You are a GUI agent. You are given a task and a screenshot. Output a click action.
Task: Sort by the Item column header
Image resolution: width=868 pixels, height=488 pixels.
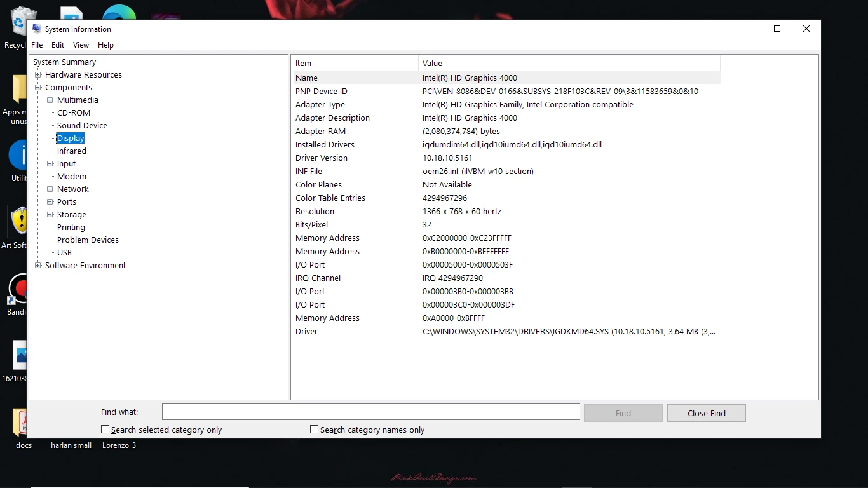[355, 63]
